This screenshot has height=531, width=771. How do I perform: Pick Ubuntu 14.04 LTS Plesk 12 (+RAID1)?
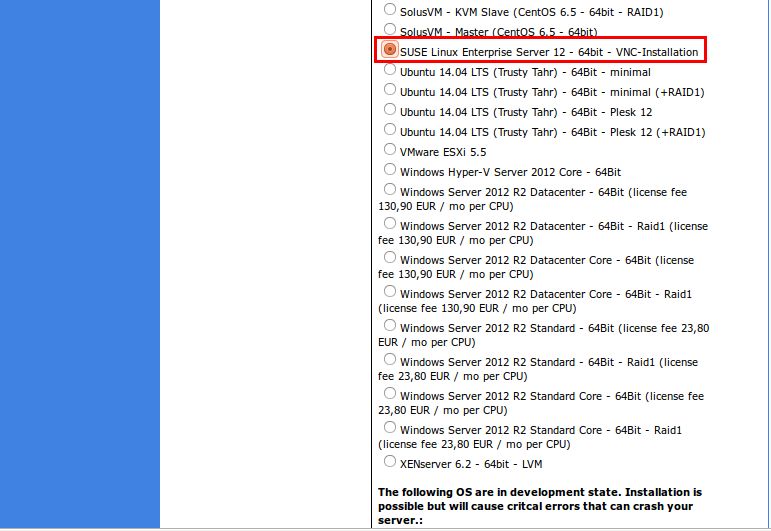coord(389,129)
